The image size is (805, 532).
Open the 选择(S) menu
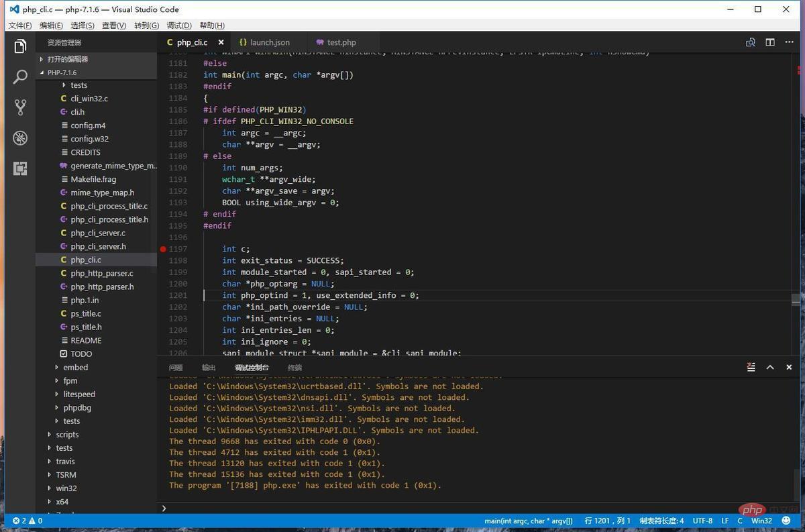pos(82,25)
